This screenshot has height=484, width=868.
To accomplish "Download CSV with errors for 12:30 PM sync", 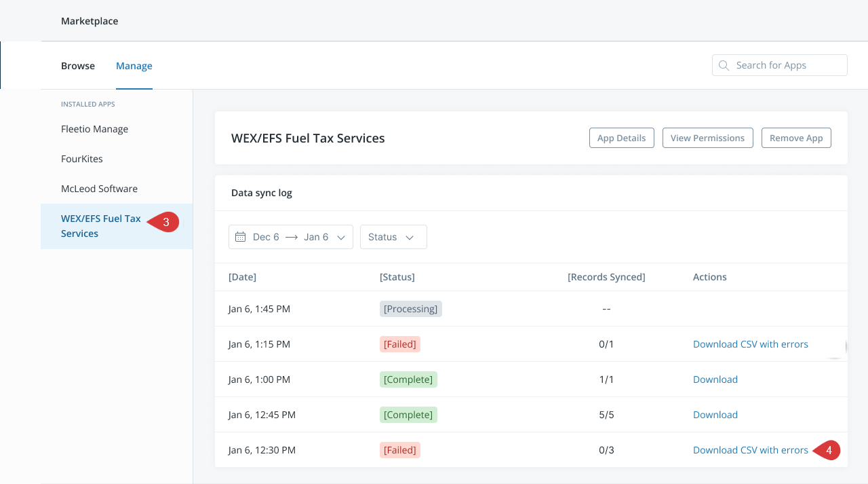I will coord(751,450).
